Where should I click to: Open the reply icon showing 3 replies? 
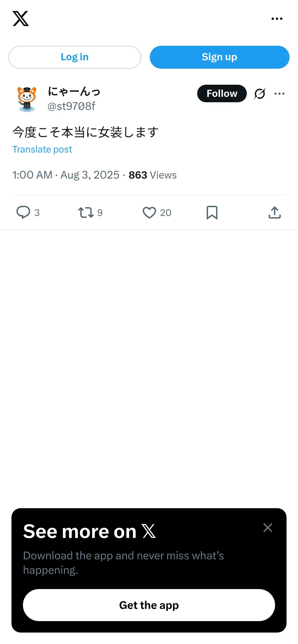tap(23, 212)
